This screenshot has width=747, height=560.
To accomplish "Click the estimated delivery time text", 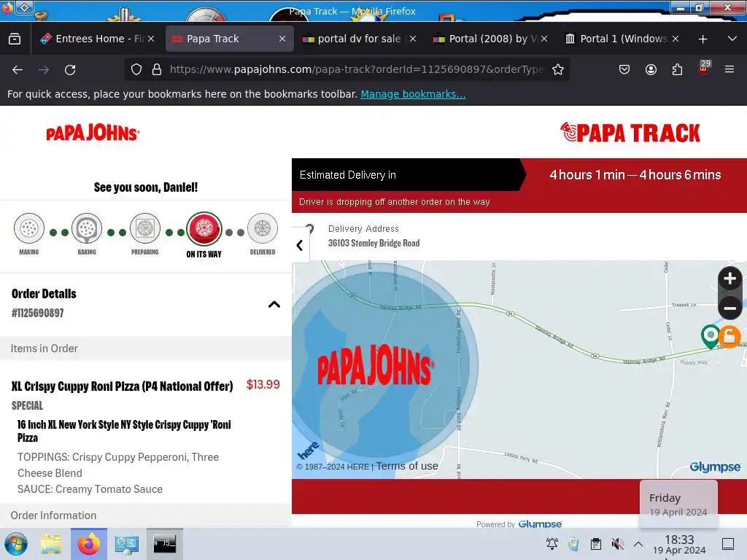I will (635, 175).
